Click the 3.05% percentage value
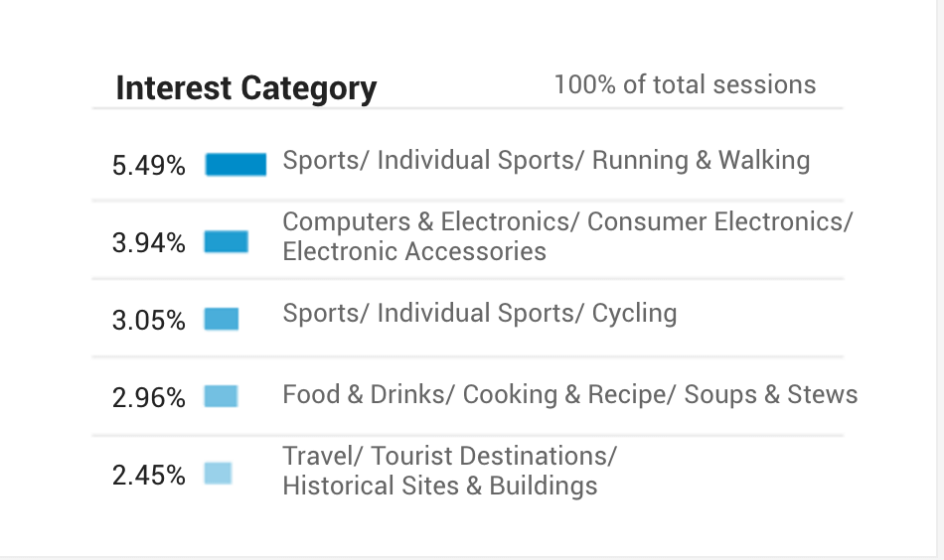This screenshot has height=560, width=944. 149,320
